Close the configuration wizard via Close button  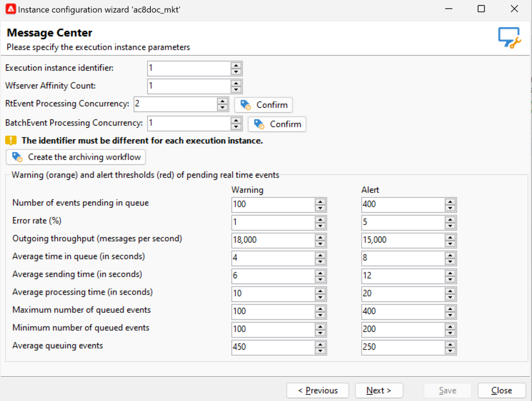point(502,391)
